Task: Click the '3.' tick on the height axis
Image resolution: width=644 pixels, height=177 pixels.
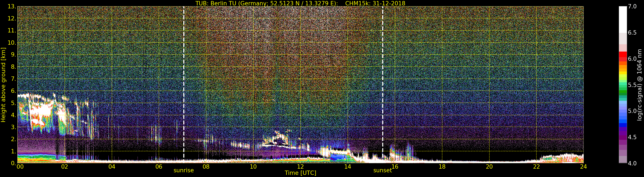Action: pos(13,127)
